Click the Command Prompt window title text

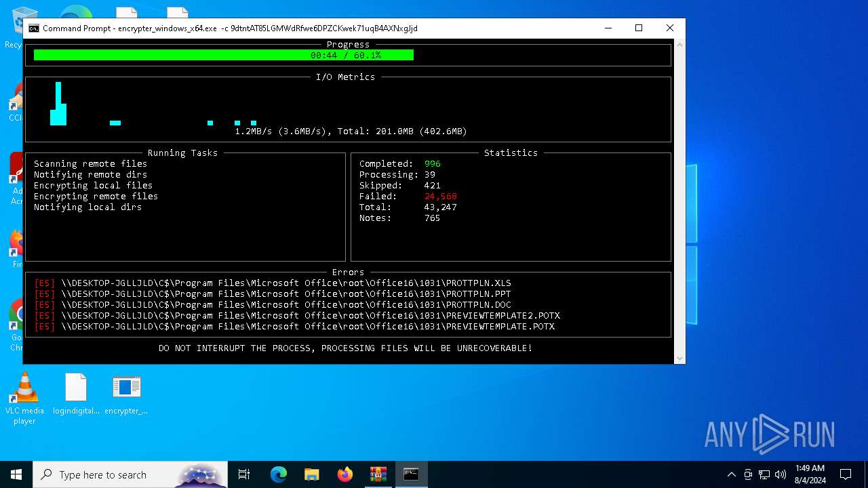pos(230,28)
